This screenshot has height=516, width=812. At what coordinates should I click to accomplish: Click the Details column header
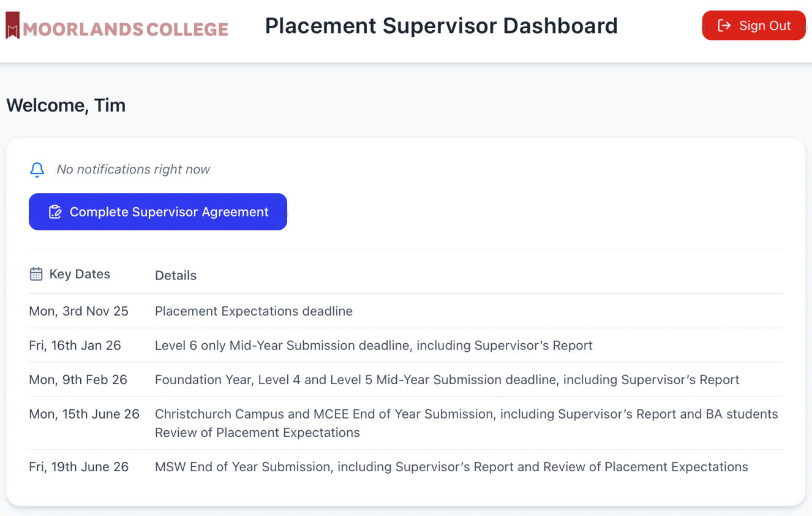(176, 276)
